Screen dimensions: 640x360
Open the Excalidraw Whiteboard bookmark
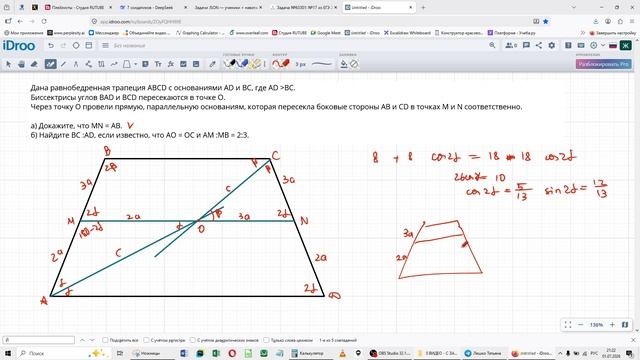407,33
